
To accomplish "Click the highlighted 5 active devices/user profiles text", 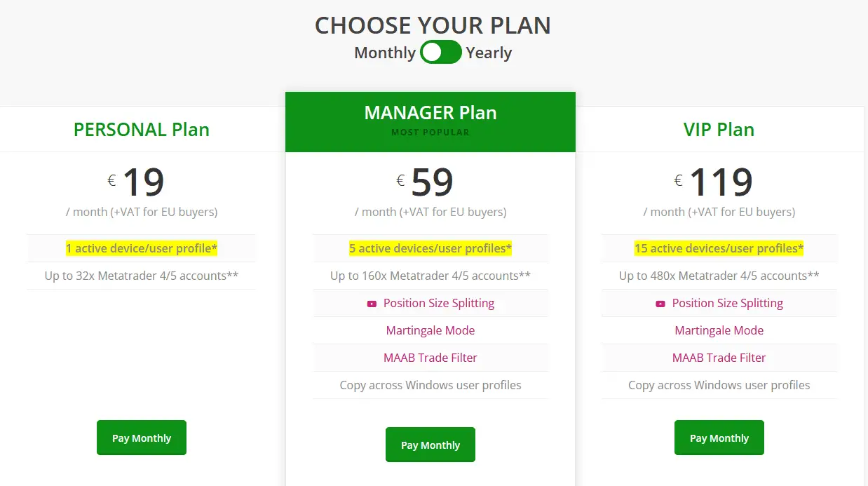I will tap(430, 248).
